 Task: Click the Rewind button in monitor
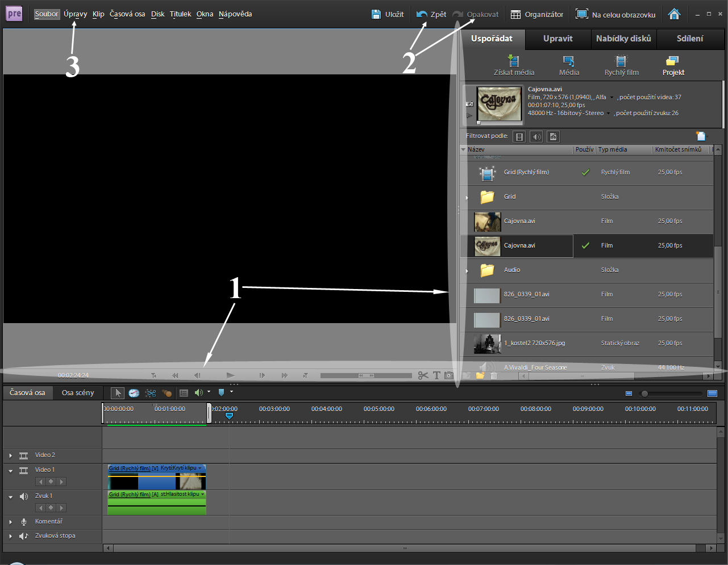point(175,375)
